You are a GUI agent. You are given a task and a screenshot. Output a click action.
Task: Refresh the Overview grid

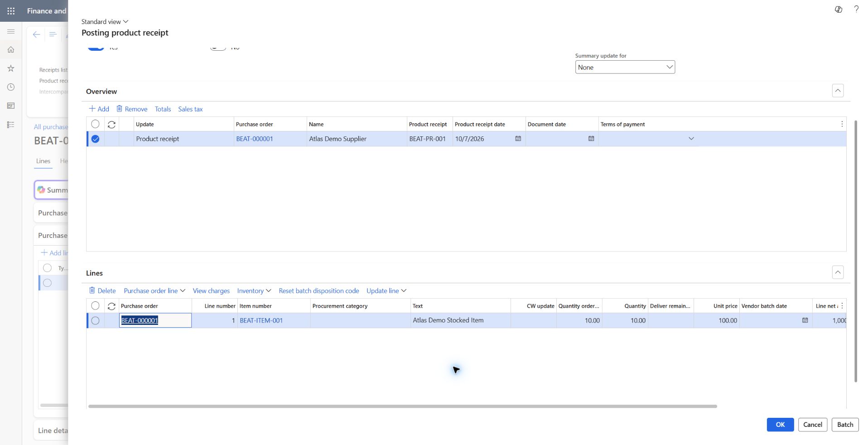tap(111, 125)
